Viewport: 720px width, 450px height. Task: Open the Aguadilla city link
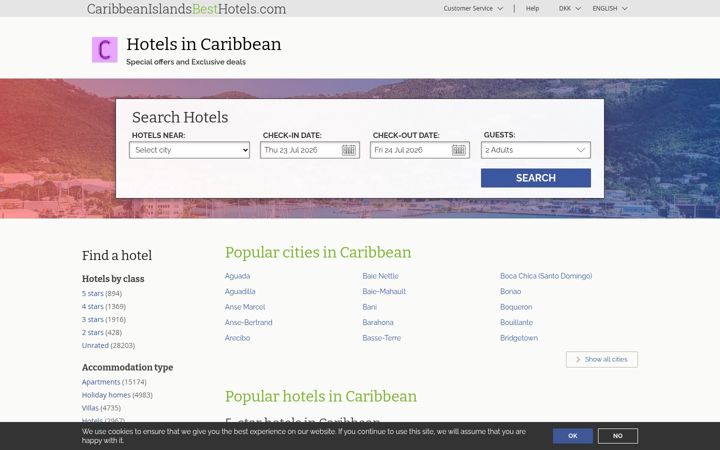click(240, 292)
